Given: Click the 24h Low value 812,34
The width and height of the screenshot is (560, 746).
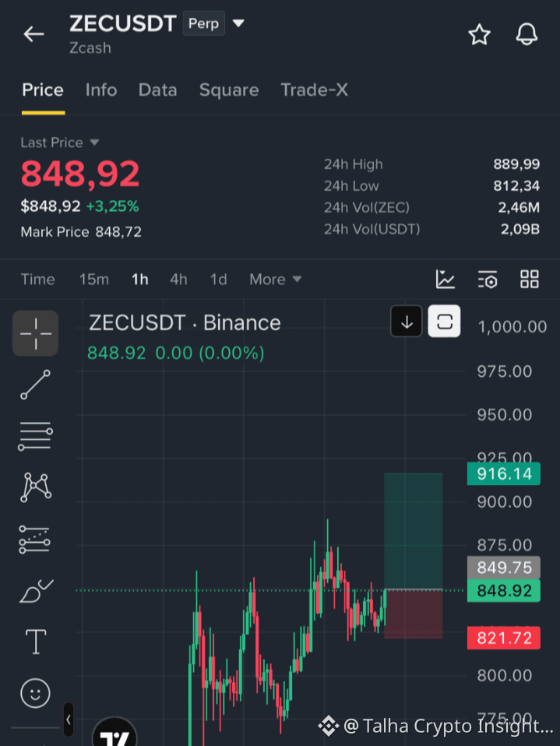Looking at the screenshot, I should tap(516, 185).
